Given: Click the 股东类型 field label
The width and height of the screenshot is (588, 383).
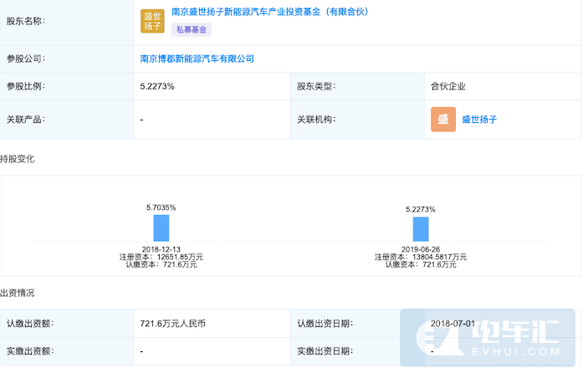Looking at the screenshot, I should (x=316, y=87).
